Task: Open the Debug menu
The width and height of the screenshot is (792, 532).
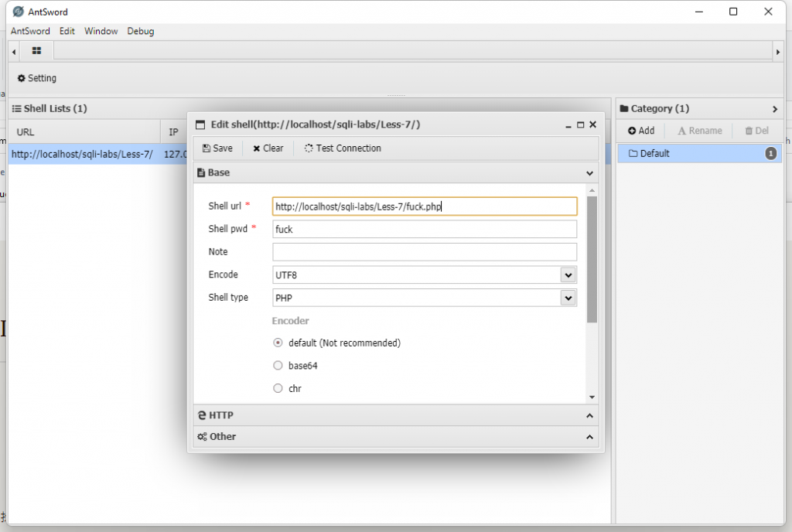Action: (x=141, y=31)
